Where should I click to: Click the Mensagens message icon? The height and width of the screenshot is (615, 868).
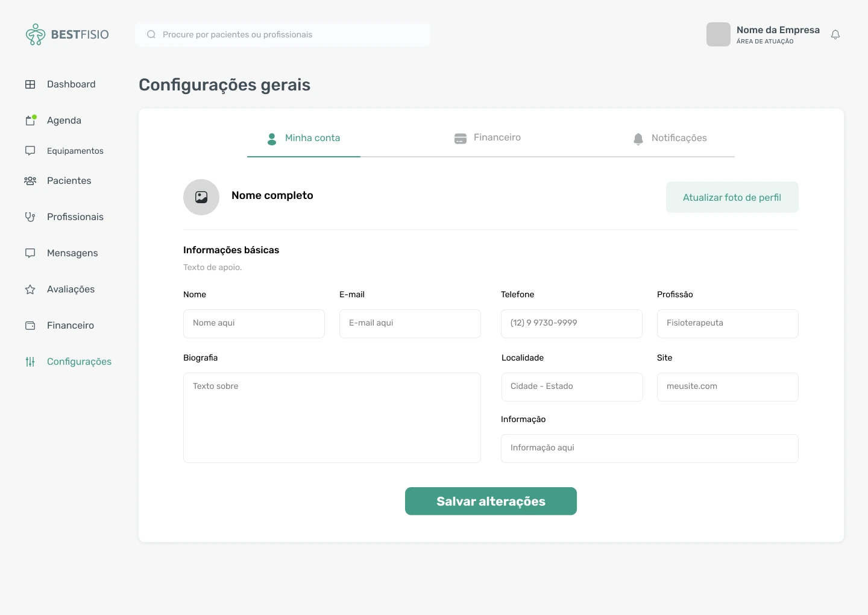click(30, 253)
